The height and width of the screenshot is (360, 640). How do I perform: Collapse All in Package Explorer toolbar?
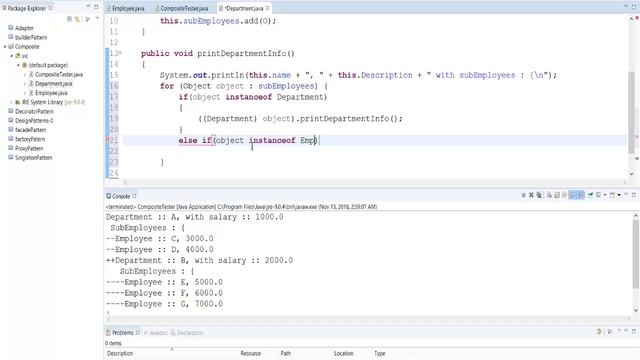point(69,19)
